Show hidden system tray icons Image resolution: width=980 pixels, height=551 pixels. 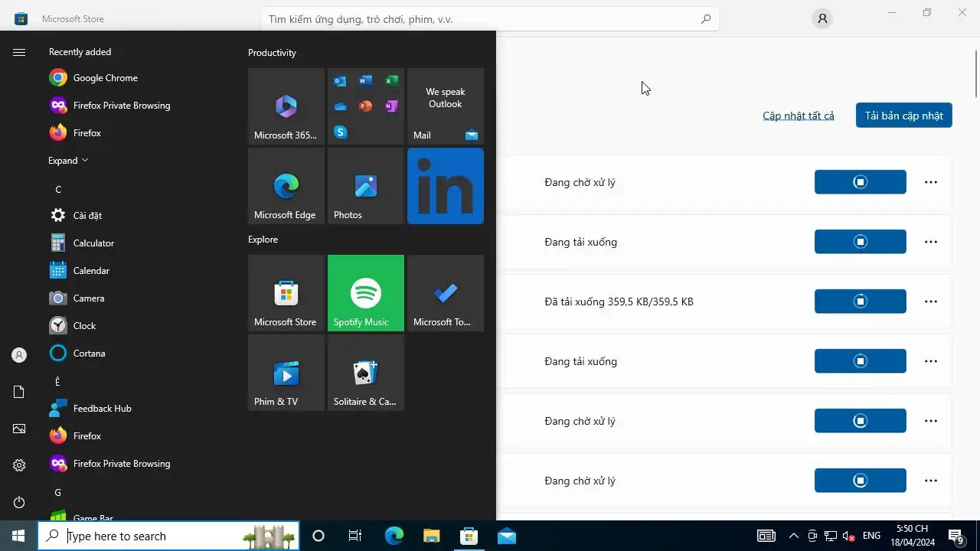click(794, 536)
